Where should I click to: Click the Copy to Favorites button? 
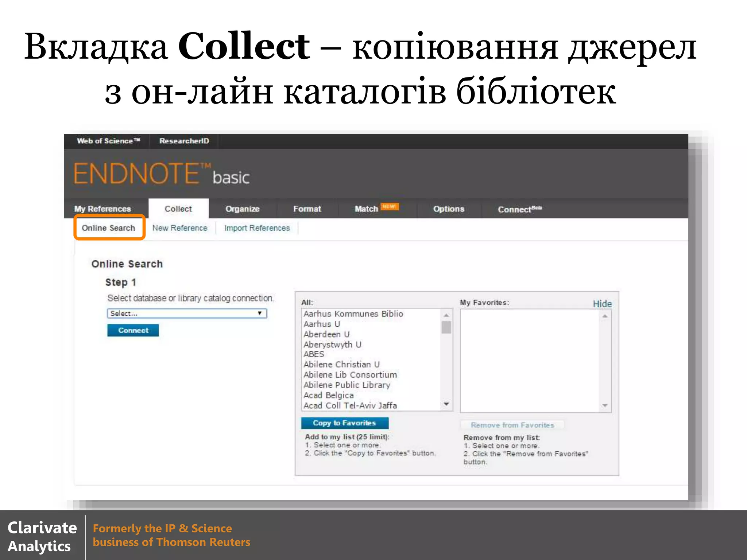pos(345,423)
